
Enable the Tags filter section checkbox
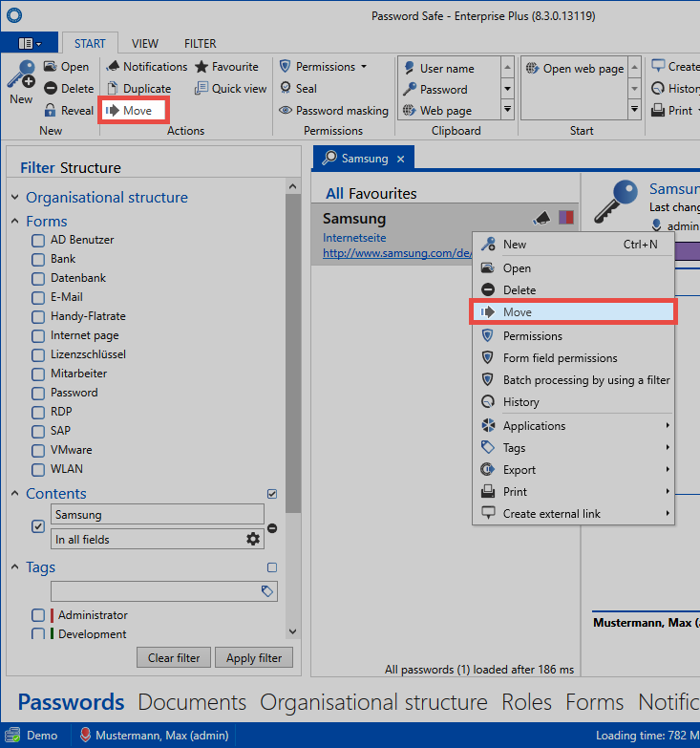click(272, 567)
